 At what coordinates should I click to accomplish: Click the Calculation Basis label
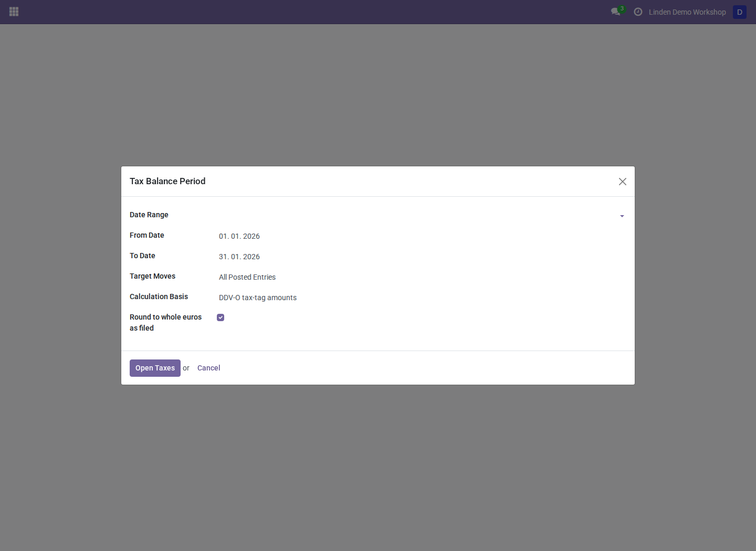pos(159,296)
